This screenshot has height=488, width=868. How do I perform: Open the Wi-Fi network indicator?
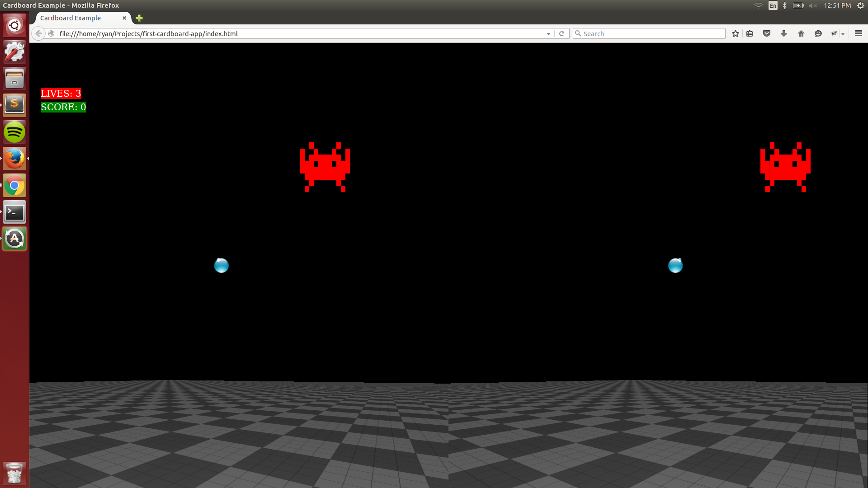point(759,5)
